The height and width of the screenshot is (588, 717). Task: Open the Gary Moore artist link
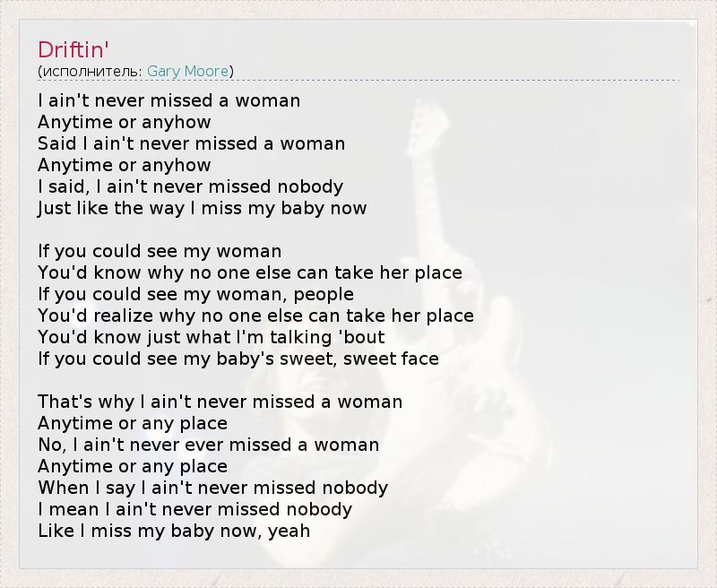[x=187, y=71]
